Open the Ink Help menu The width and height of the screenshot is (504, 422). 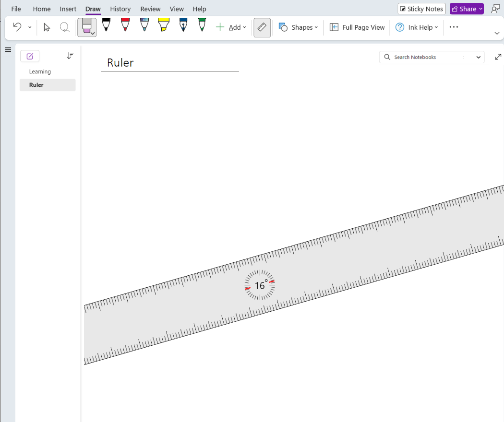coord(417,27)
